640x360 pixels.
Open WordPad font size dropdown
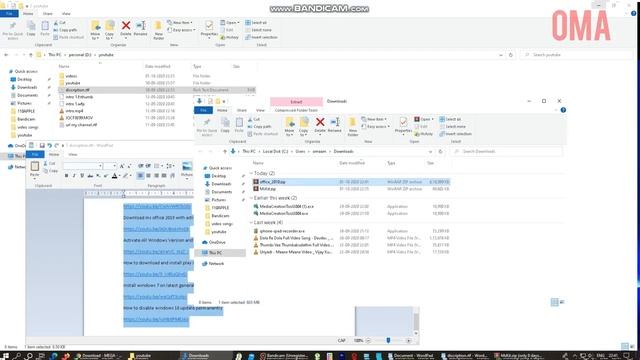(115, 166)
